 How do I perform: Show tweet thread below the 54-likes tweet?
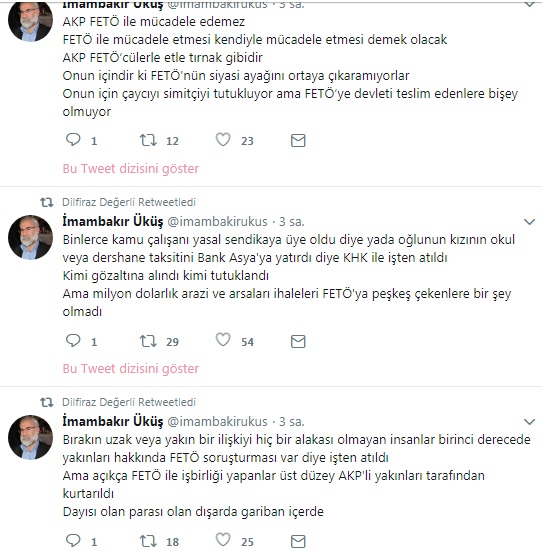pyautogui.click(x=131, y=369)
